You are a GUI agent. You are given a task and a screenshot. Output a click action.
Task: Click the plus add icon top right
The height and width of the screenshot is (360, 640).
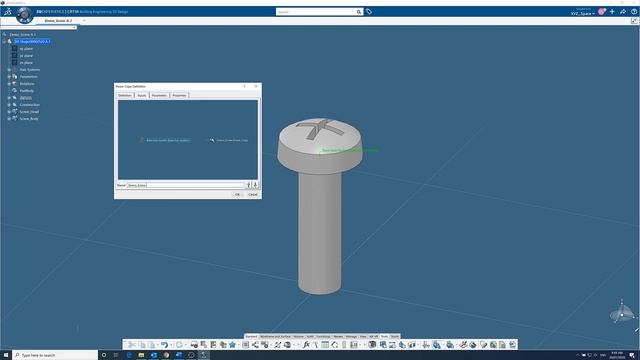[x=612, y=12]
